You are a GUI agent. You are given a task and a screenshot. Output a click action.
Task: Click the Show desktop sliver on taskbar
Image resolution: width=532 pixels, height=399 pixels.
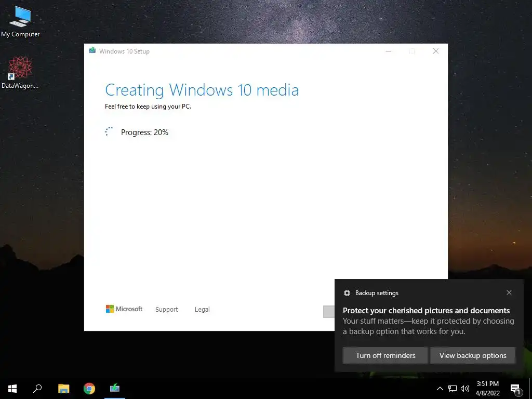(530, 389)
